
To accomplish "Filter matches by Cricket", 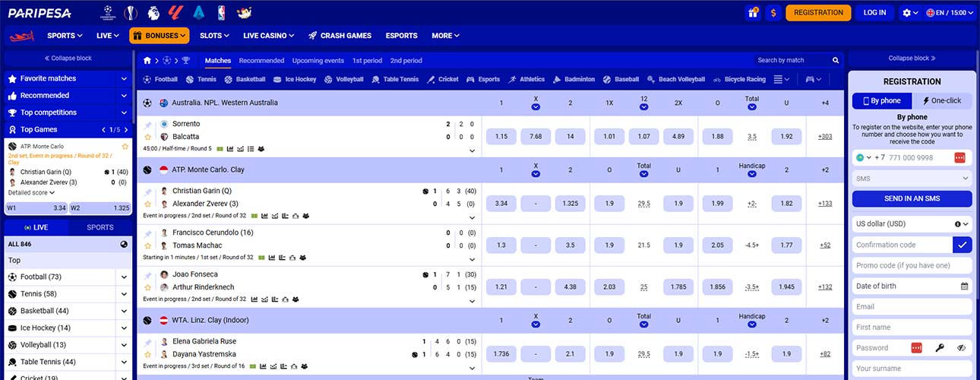I will tap(442, 79).
